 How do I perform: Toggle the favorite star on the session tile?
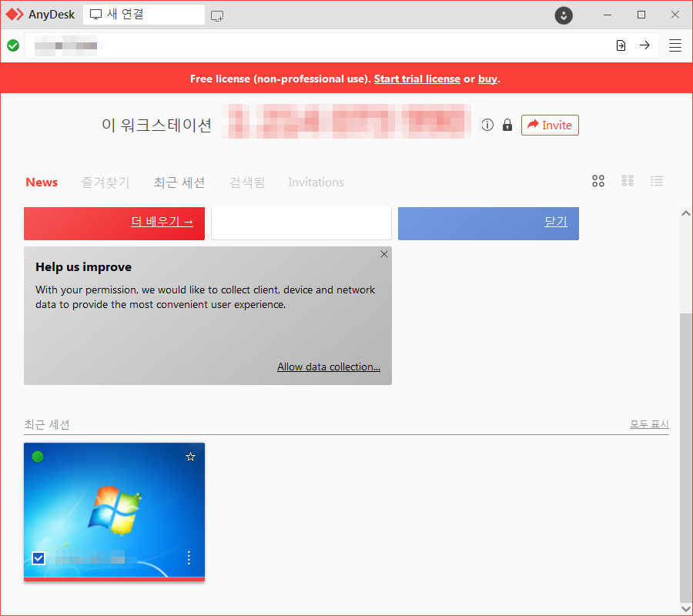pos(190,457)
